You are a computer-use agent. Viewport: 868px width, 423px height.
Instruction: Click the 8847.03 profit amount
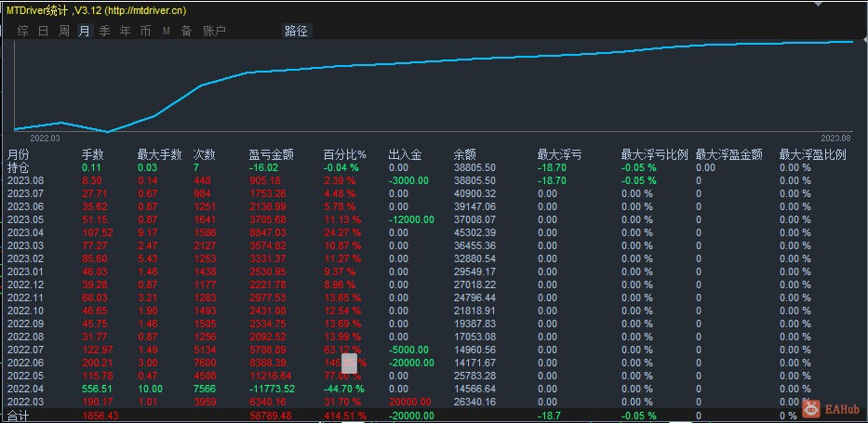tap(268, 232)
